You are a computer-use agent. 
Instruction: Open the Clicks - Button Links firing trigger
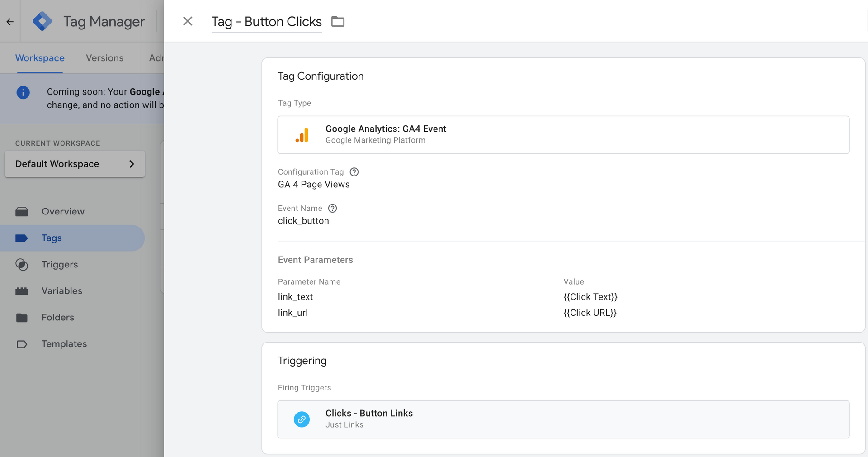click(x=563, y=419)
